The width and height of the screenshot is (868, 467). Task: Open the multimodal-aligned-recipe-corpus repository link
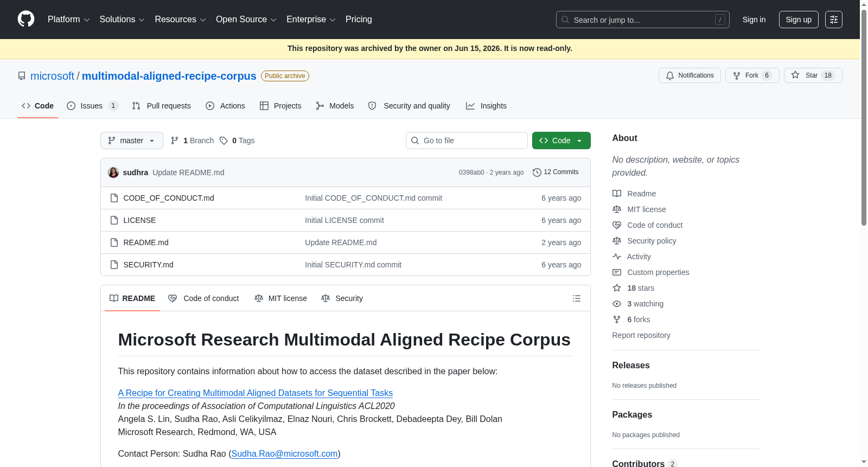[x=169, y=76]
